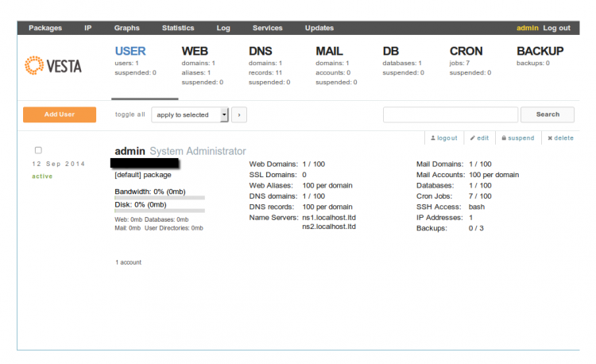The height and width of the screenshot is (364, 596).
Task: Click the Vesta logo
Action: point(53,65)
